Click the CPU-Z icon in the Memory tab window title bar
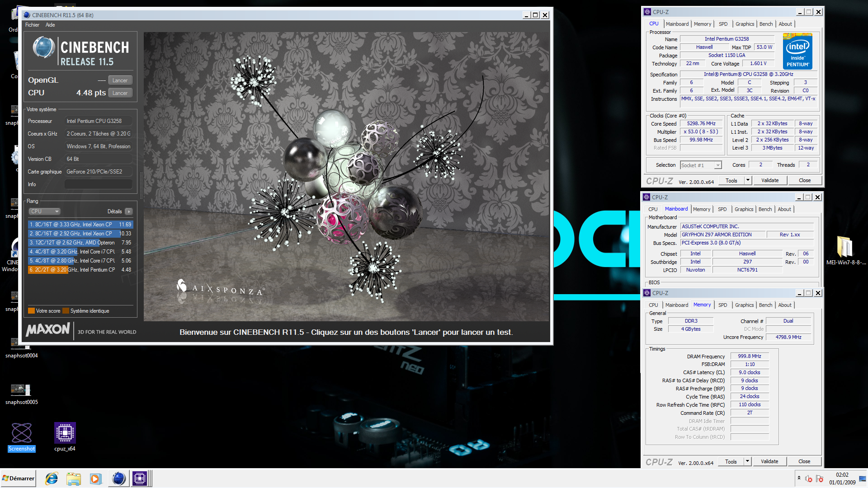 [647, 293]
